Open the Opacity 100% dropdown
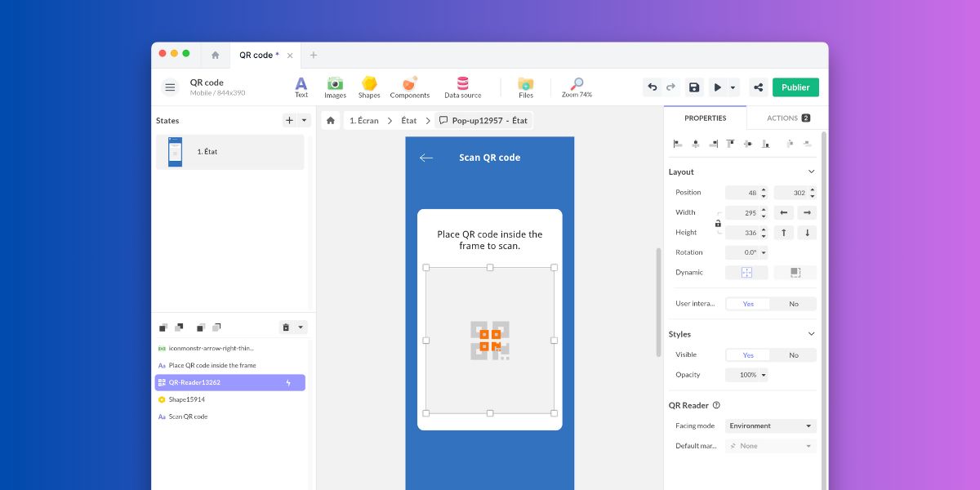Viewport: 980px width, 490px height. [x=746, y=375]
